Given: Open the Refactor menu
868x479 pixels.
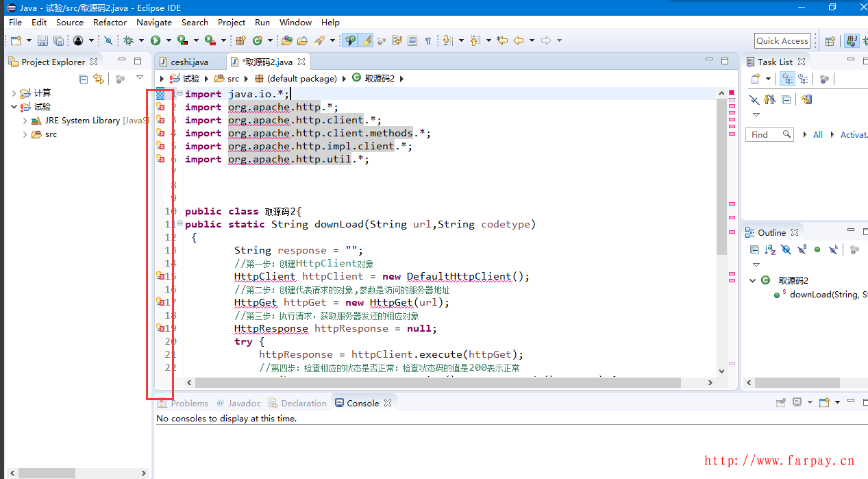Looking at the screenshot, I should (x=110, y=22).
